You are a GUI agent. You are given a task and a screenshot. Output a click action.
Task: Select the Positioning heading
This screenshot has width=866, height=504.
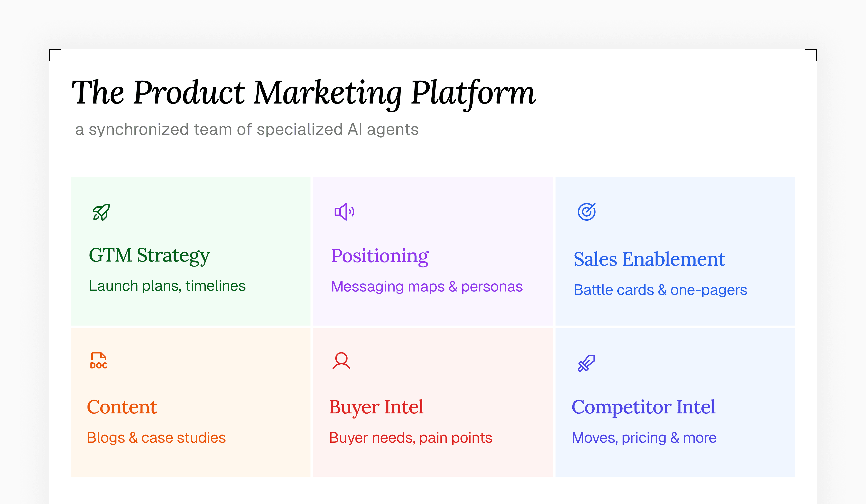[379, 256]
